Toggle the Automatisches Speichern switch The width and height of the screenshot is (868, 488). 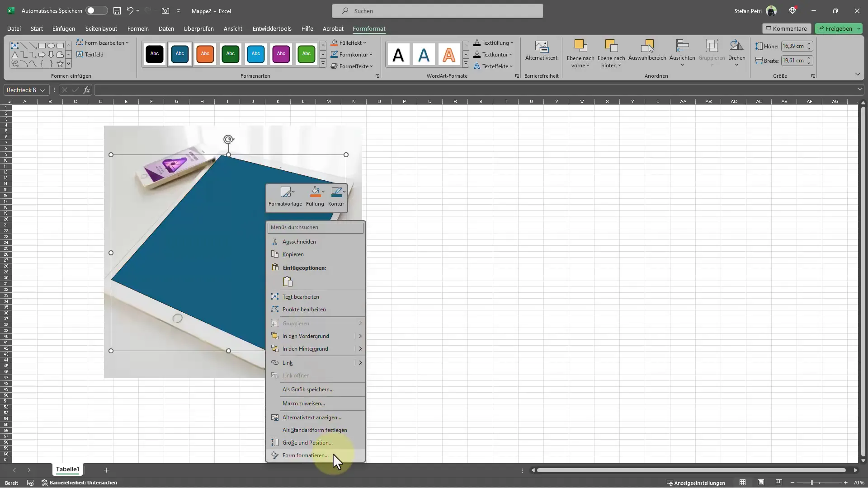tap(97, 10)
